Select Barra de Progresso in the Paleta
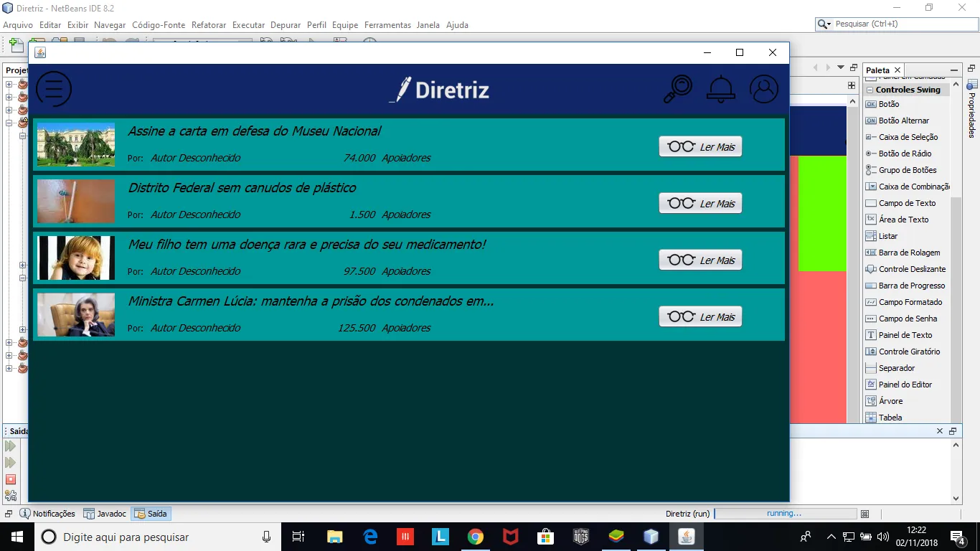The height and width of the screenshot is (551, 980). [x=905, y=286]
